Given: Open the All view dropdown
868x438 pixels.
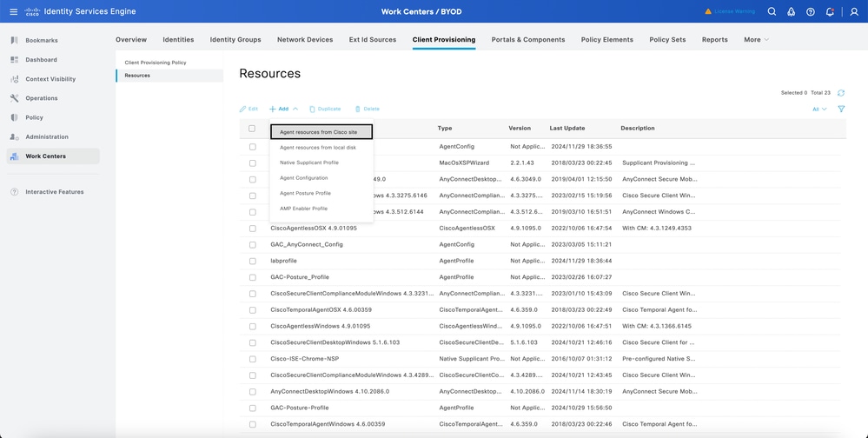Looking at the screenshot, I should (819, 109).
